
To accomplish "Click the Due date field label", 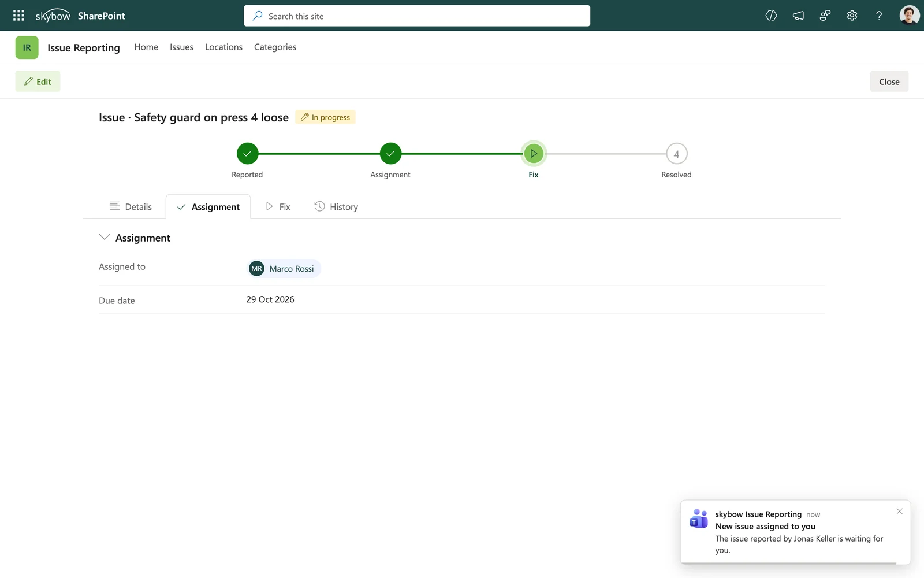I will pos(117,301).
